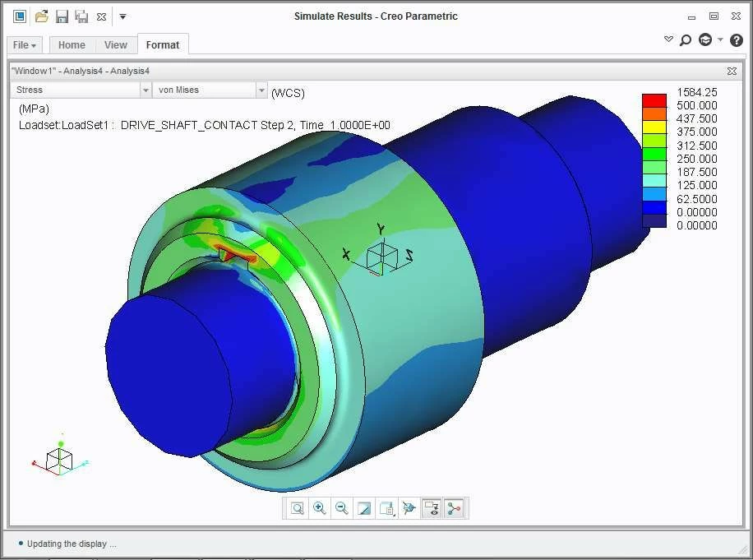The height and width of the screenshot is (560, 753).
Task: Open the Learning Connector graduation cap icon
Action: pyautogui.click(x=705, y=39)
